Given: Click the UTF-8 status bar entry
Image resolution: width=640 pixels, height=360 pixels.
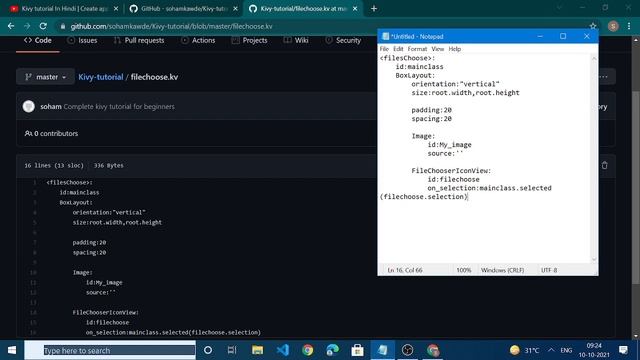Looking at the screenshot, I should click(x=549, y=270).
